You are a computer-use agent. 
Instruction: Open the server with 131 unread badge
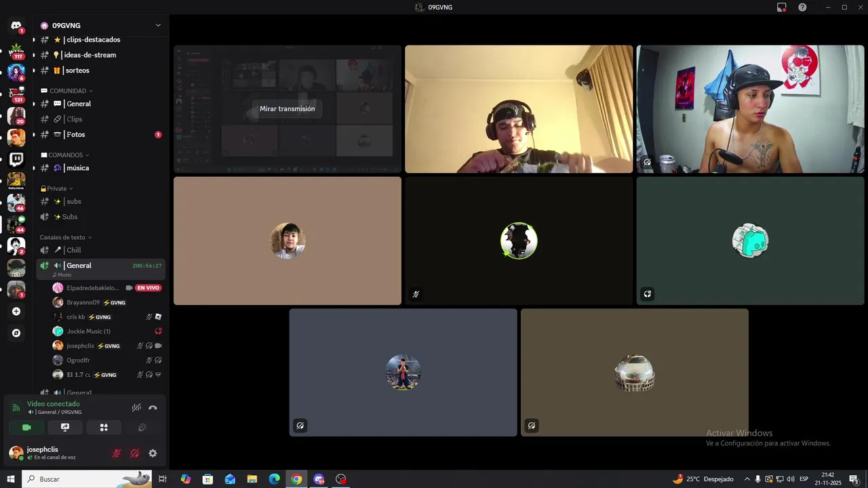(16, 94)
